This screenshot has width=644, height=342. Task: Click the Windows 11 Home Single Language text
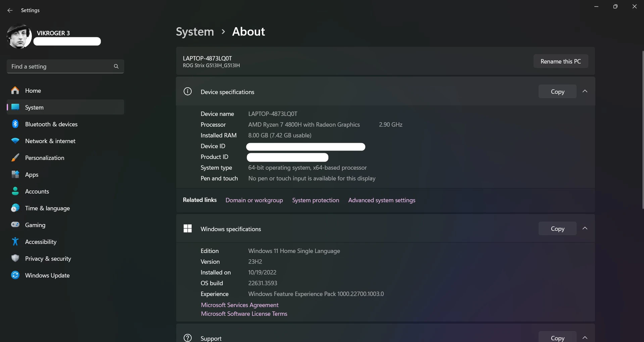click(294, 251)
